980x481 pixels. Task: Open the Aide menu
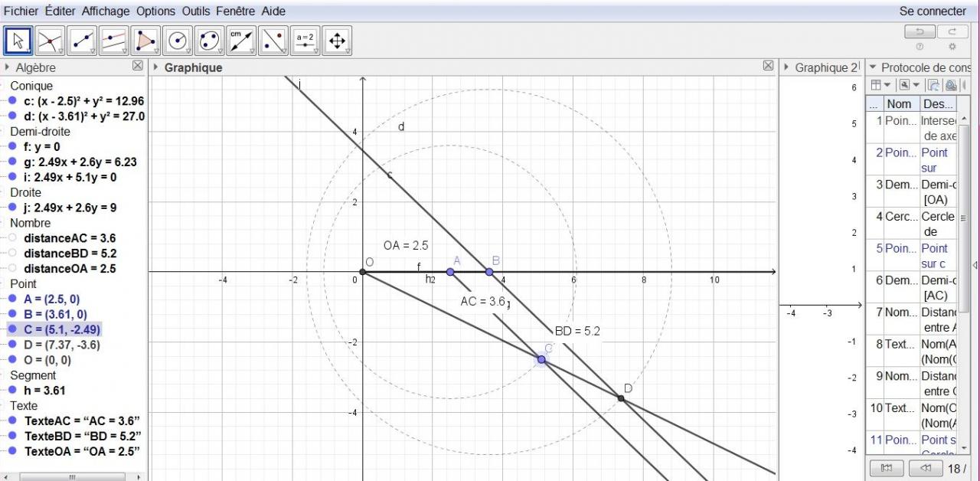tap(273, 11)
